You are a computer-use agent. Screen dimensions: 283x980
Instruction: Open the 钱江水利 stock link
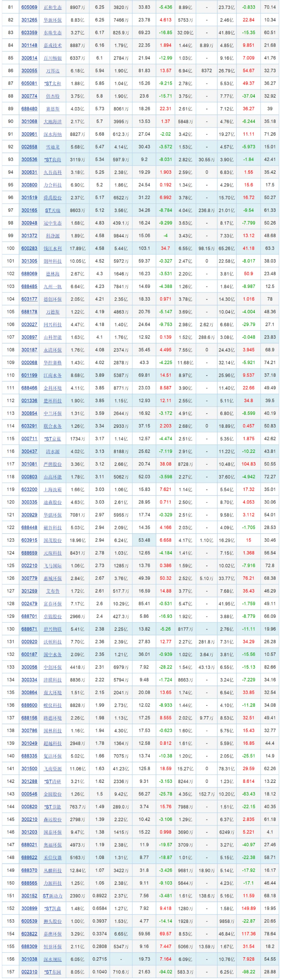53,249
